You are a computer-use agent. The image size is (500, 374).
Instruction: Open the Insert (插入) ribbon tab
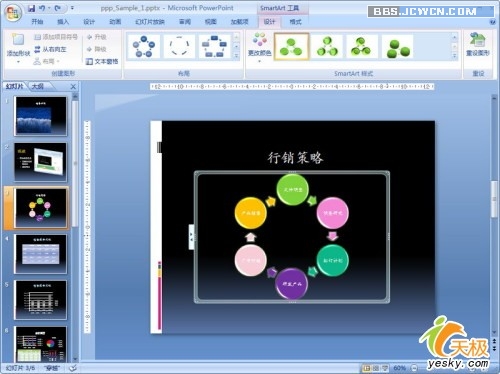[63, 22]
